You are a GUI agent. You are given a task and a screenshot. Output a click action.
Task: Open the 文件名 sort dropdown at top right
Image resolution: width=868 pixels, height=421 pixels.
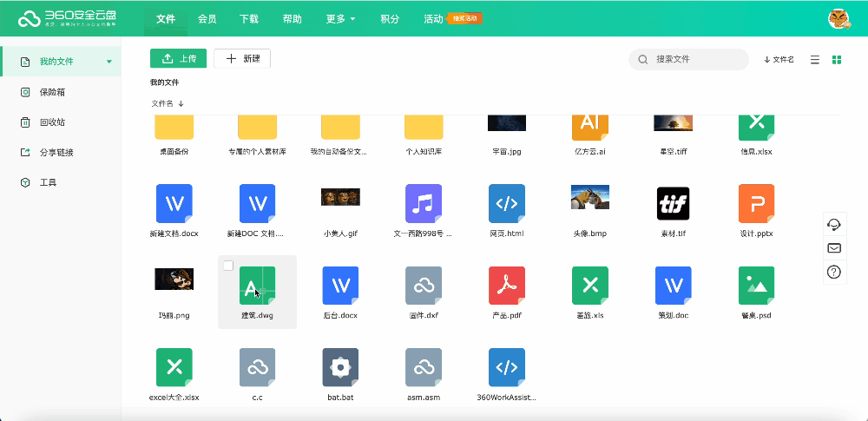coord(779,60)
